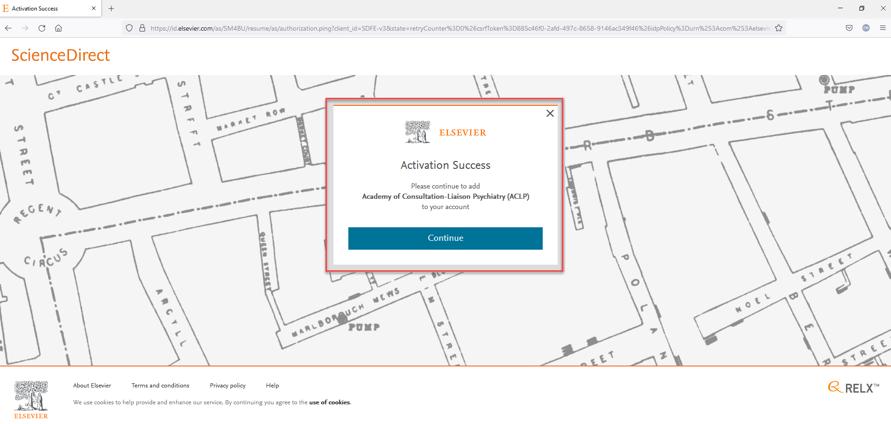Viewport: 891px width, 424px height.
Task: Open the browser account profile icon
Action: pyautogui.click(x=866, y=28)
